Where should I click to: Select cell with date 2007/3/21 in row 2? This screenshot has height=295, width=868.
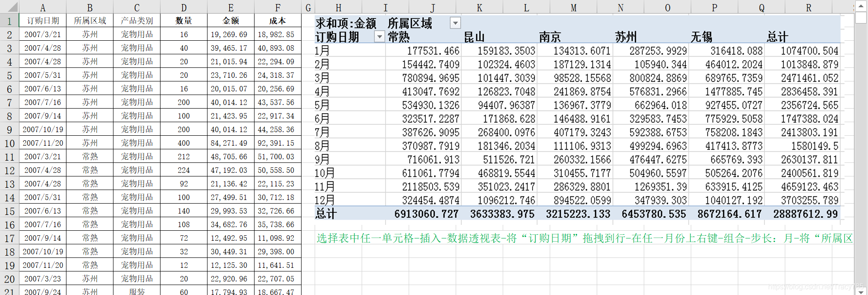pos(42,34)
